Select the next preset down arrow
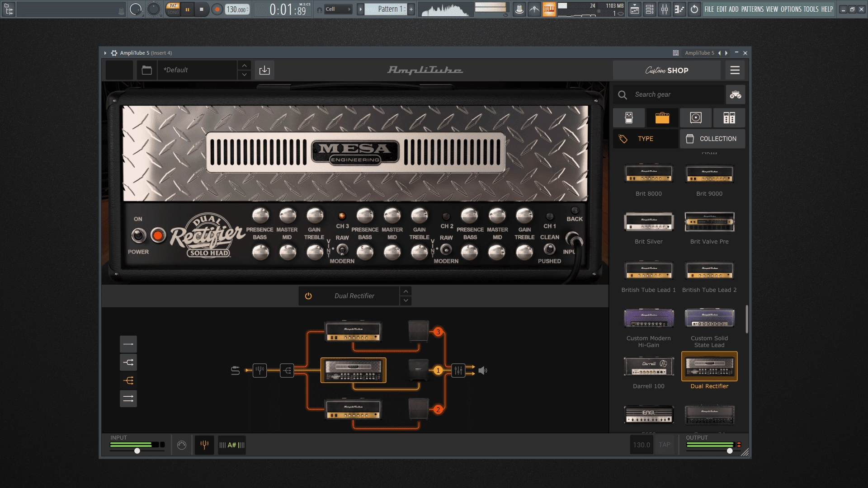The image size is (868, 488). tap(244, 75)
